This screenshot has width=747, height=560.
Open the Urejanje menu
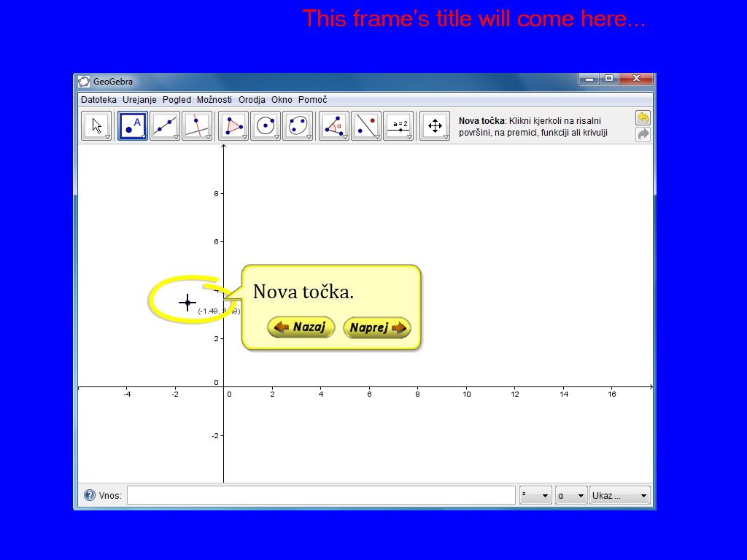139,99
